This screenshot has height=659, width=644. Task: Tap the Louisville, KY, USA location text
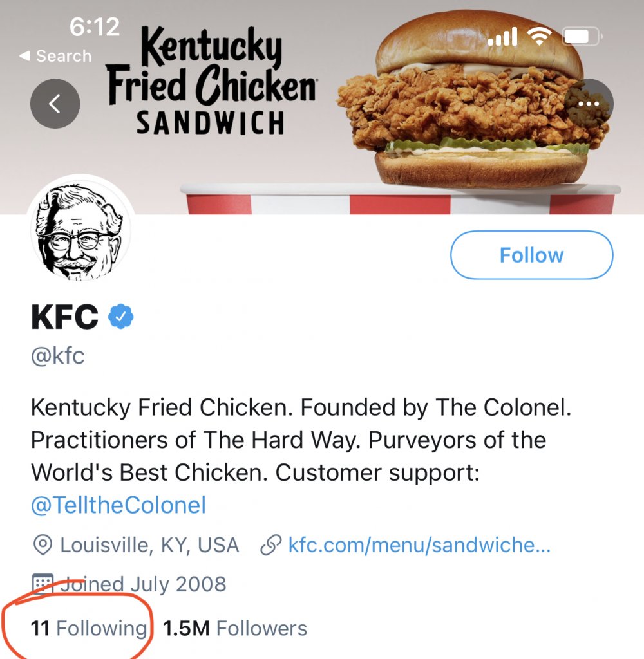(149, 546)
